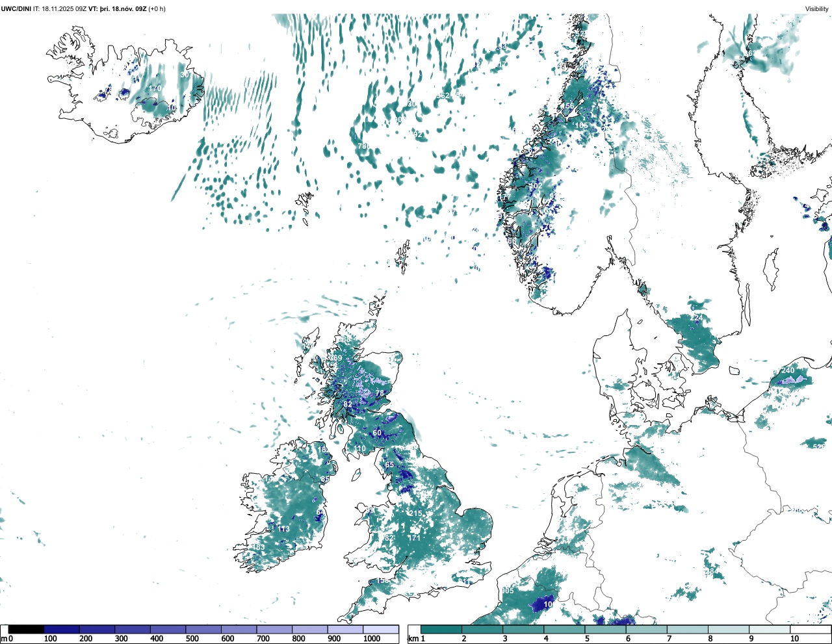Click the 'Visibility' title label

[817, 9]
